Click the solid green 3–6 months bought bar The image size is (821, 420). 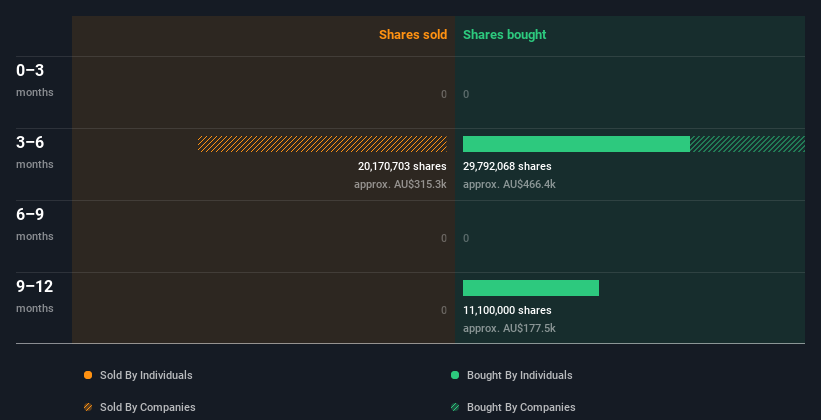click(576, 144)
